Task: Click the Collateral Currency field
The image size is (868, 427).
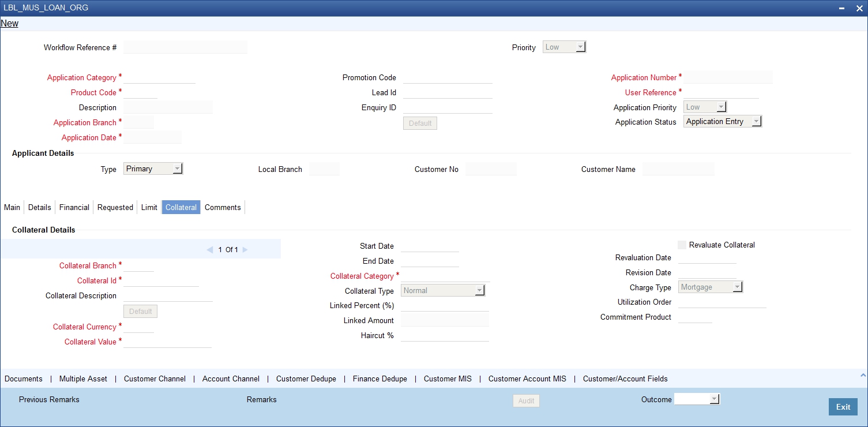Action: pyautogui.click(x=138, y=327)
